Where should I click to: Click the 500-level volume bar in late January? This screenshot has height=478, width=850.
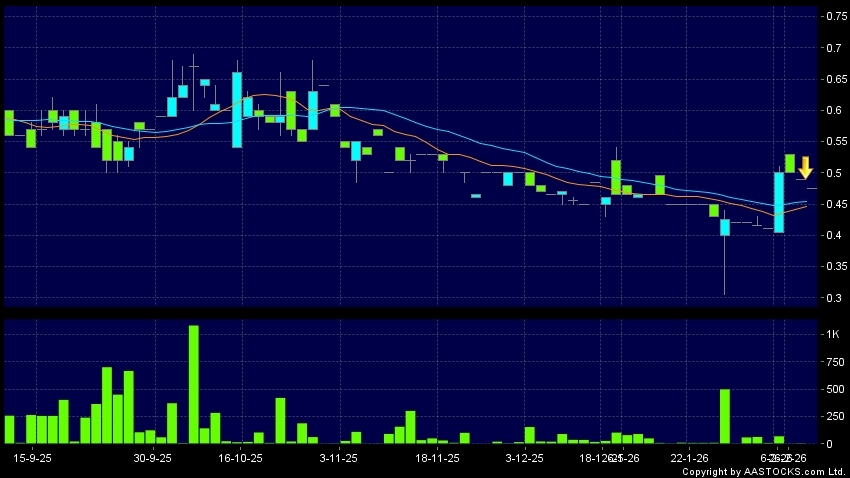click(x=725, y=416)
